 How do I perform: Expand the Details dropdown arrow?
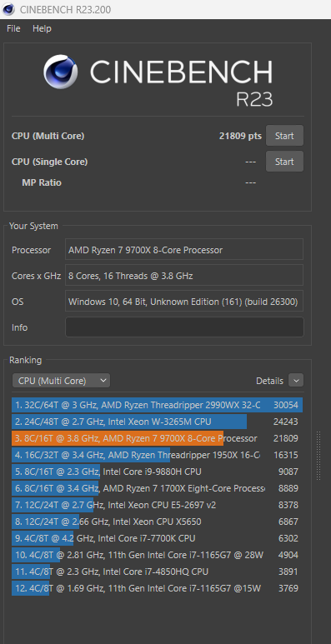tap(296, 381)
